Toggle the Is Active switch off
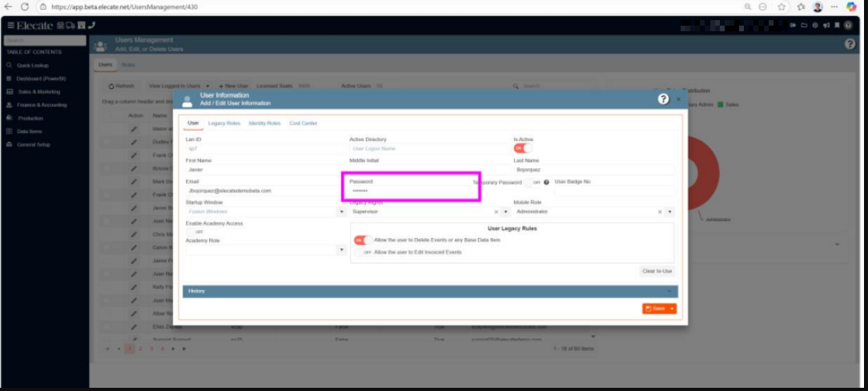 [522, 148]
